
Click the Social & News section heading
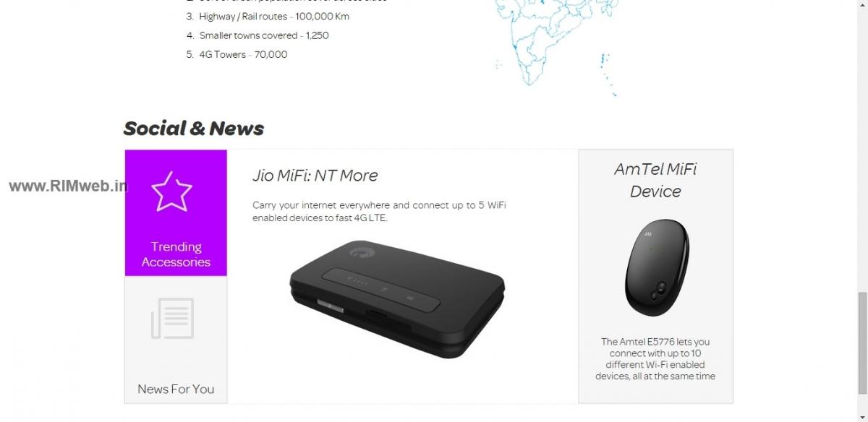(x=193, y=129)
